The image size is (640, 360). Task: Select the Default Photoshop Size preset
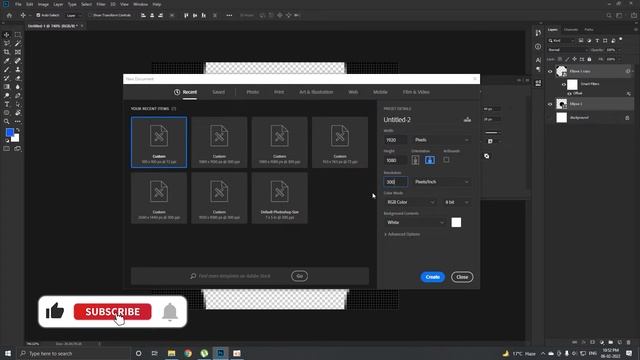click(280, 198)
